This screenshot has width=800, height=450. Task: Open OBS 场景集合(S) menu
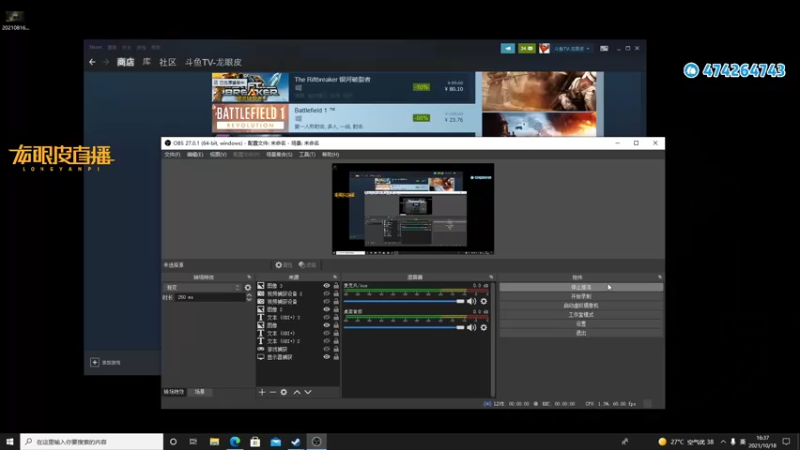(279, 154)
